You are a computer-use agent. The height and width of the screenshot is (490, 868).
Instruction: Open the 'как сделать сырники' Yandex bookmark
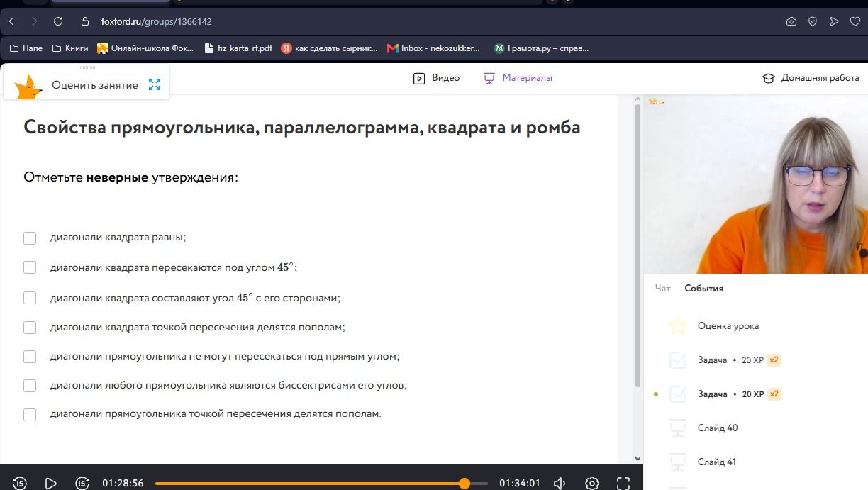click(x=329, y=48)
